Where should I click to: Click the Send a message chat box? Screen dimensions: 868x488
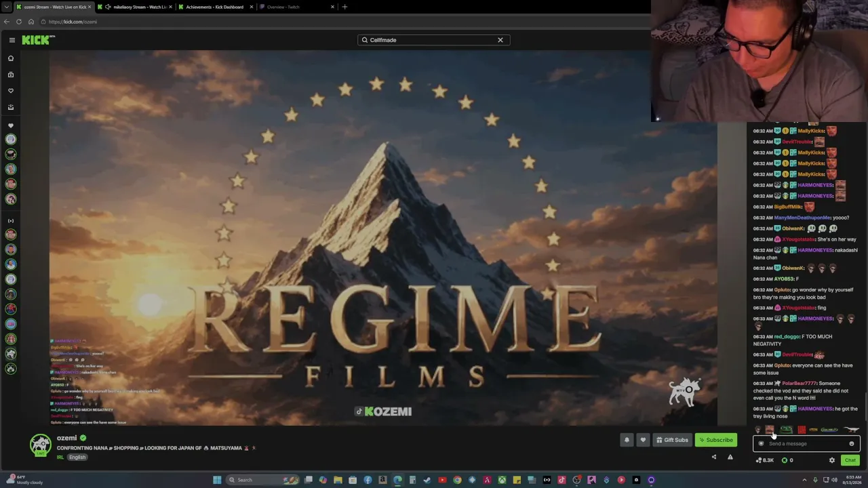pos(806,444)
